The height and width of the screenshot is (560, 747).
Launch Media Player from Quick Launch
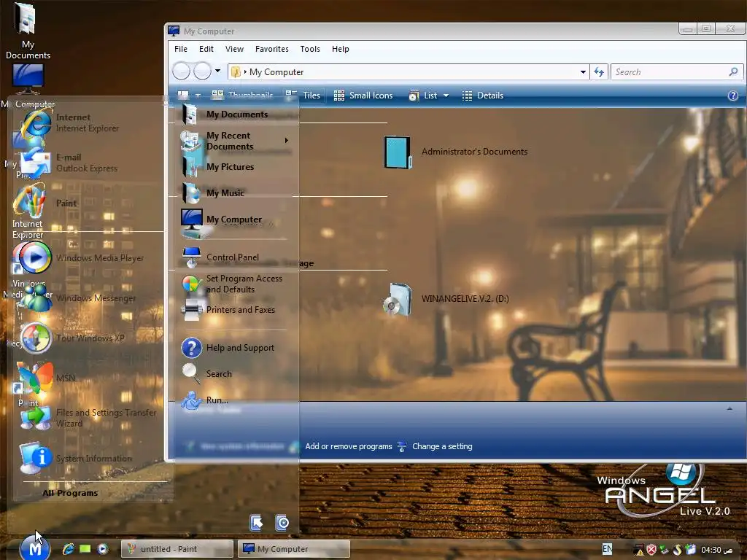click(x=102, y=549)
